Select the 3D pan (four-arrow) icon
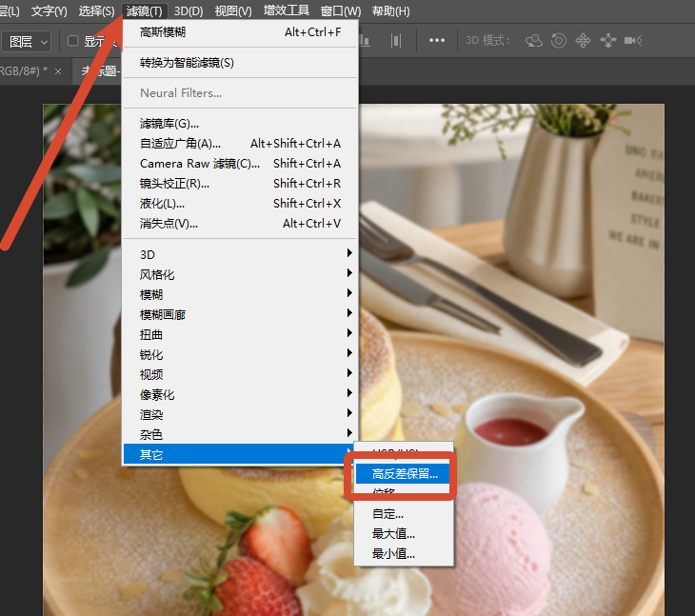This screenshot has width=695, height=616. (583, 41)
